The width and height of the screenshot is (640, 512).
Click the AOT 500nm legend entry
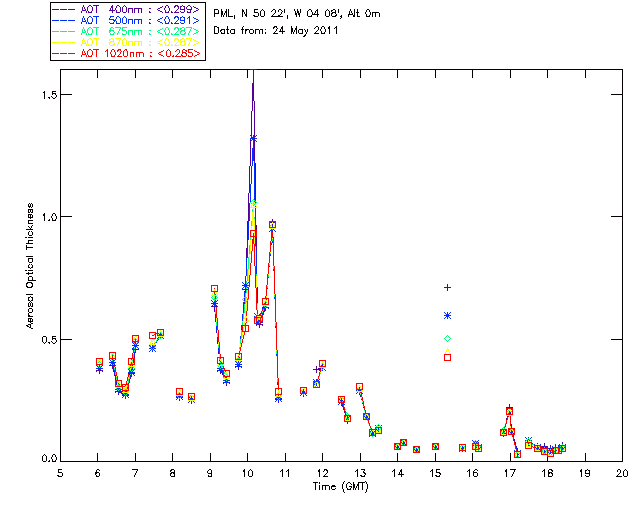[x=127, y=20]
